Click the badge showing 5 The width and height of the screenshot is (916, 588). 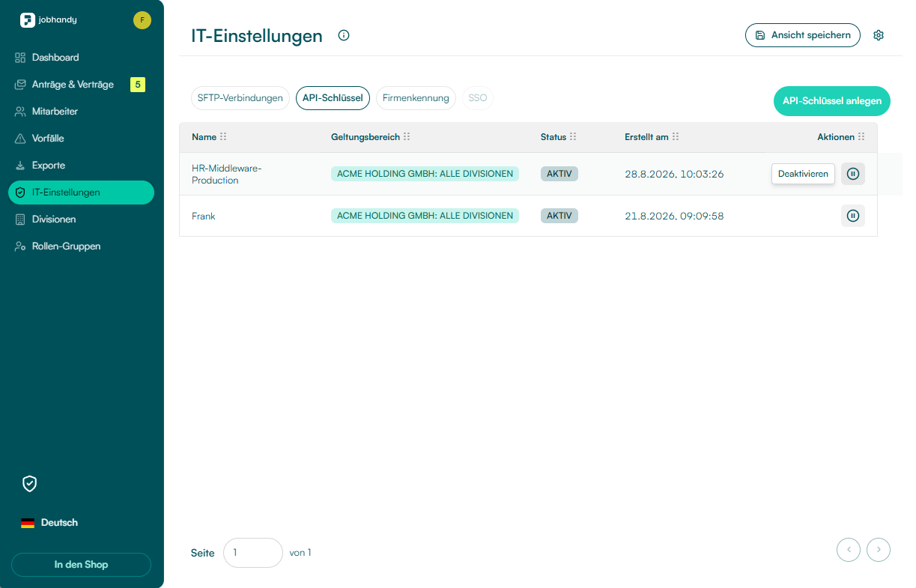(x=138, y=85)
